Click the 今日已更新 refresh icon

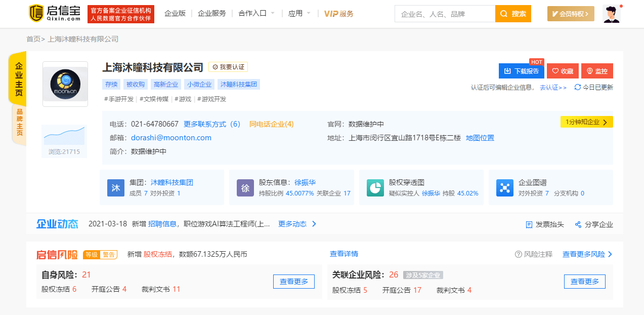pyautogui.click(x=578, y=87)
